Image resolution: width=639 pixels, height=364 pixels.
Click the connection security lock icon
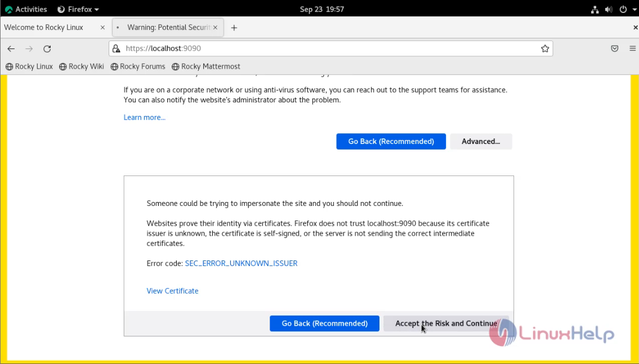117,48
